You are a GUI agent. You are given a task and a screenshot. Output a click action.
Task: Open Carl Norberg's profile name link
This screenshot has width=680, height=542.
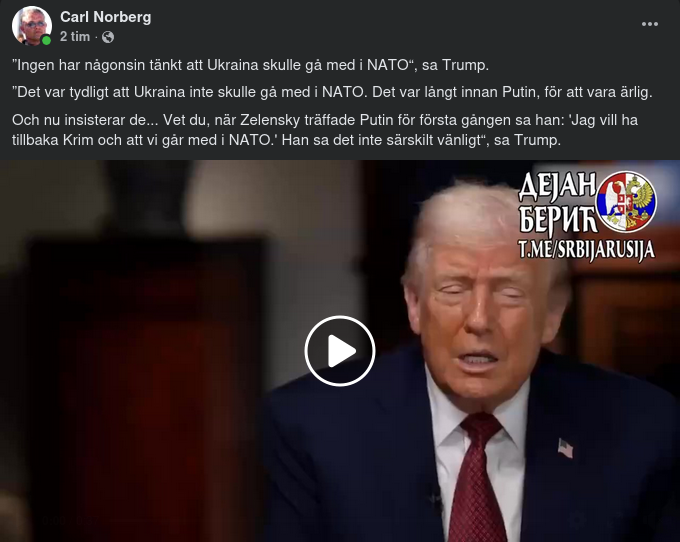105,17
